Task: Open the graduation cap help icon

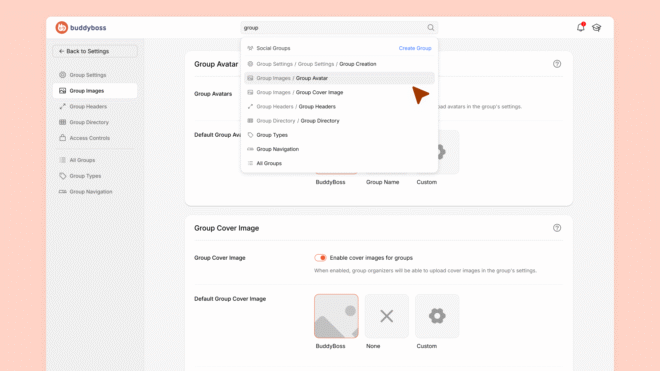Action: click(596, 28)
